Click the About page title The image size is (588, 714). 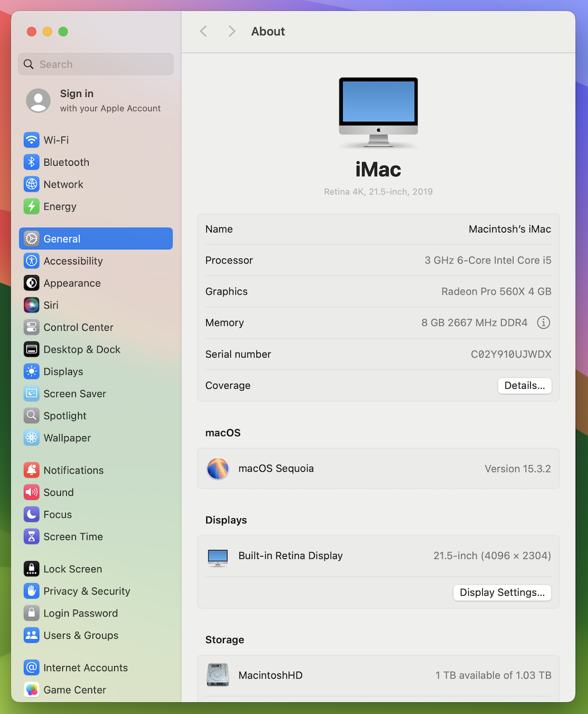click(x=268, y=31)
